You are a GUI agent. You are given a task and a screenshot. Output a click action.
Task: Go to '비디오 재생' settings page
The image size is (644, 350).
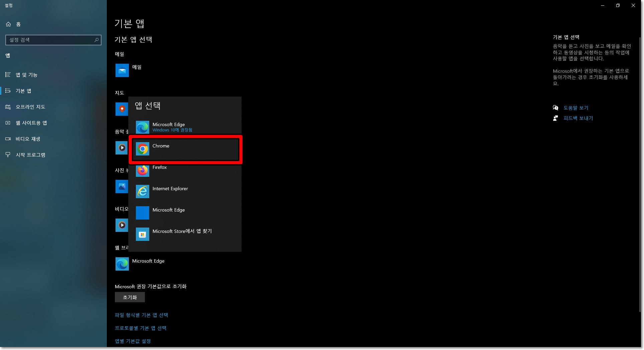pyautogui.click(x=53, y=139)
